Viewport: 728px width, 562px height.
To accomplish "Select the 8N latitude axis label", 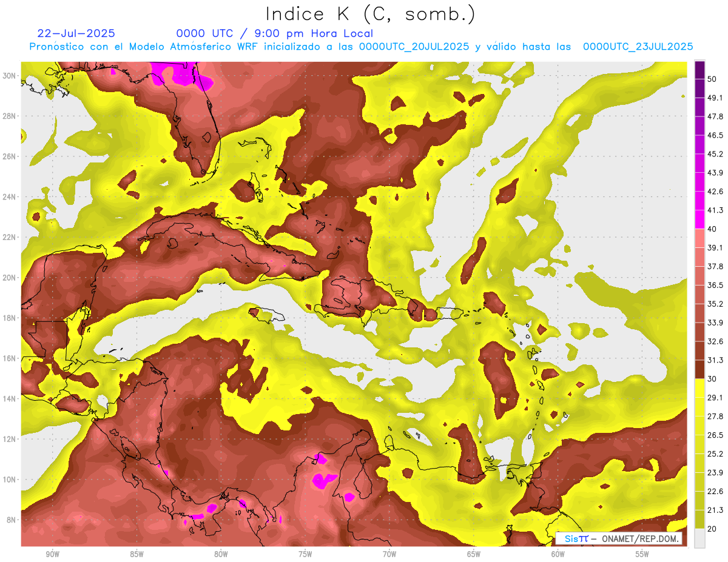I will [x=12, y=520].
